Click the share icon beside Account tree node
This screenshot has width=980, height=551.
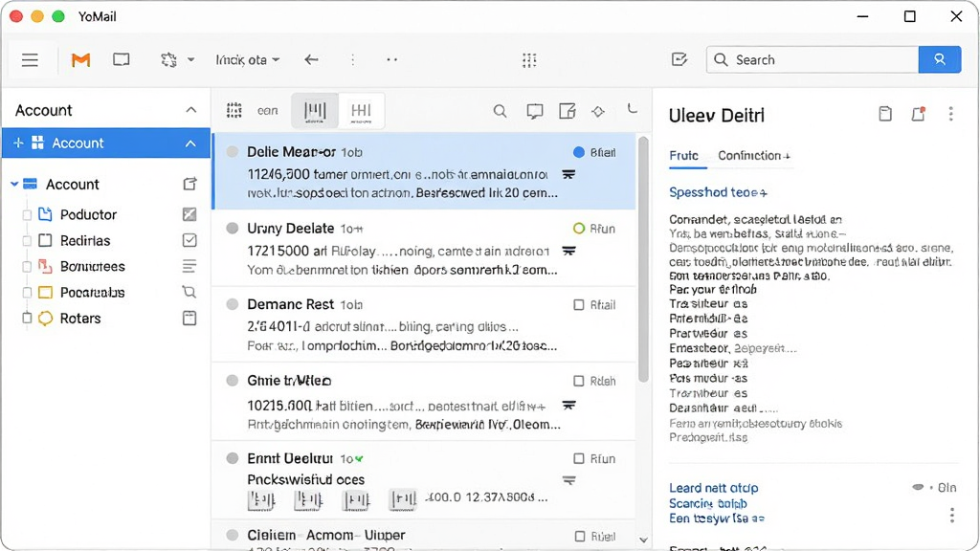189,184
